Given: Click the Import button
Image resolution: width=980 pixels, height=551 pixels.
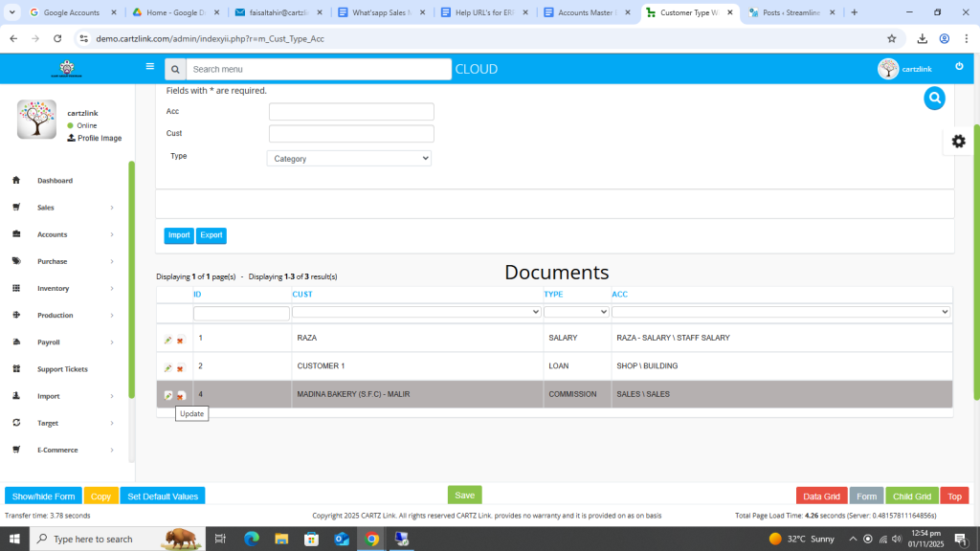Looking at the screenshot, I should click(179, 235).
